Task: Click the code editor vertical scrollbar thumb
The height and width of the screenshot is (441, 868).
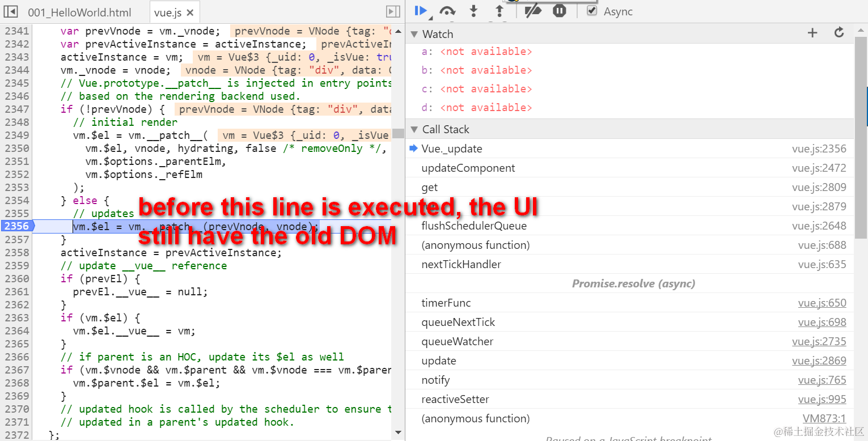Action: pyautogui.click(x=398, y=133)
